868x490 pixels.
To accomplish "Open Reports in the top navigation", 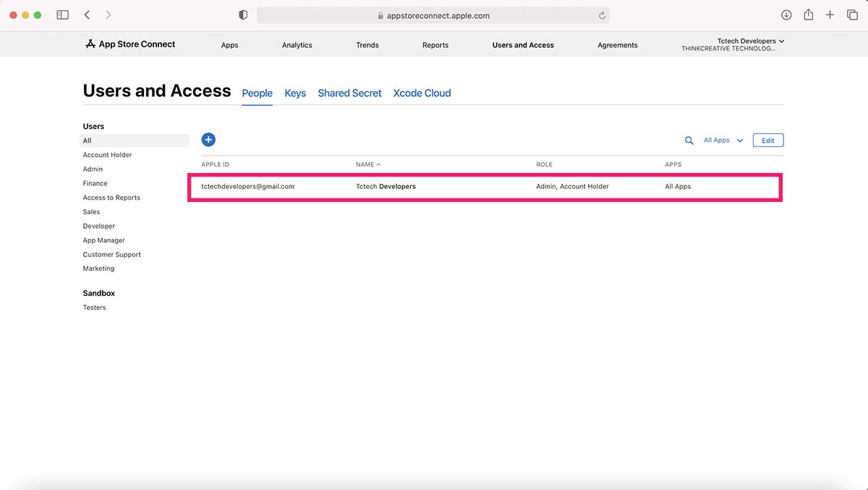I will (x=435, y=45).
